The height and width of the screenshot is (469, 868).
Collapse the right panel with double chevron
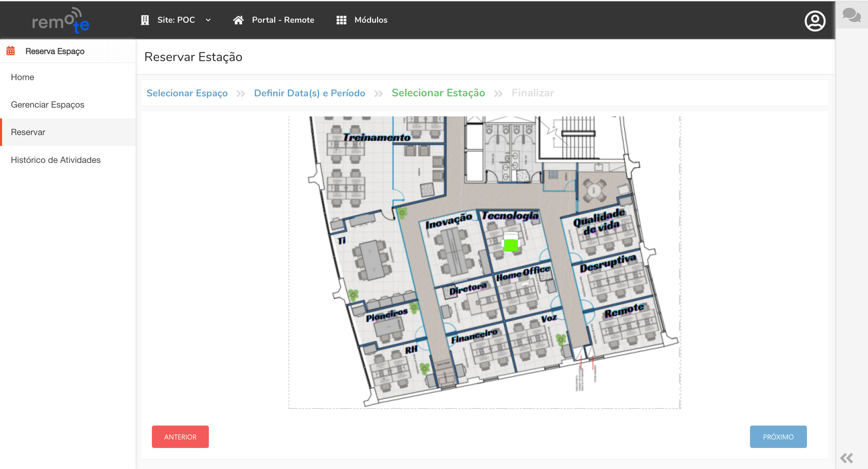[847, 458]
